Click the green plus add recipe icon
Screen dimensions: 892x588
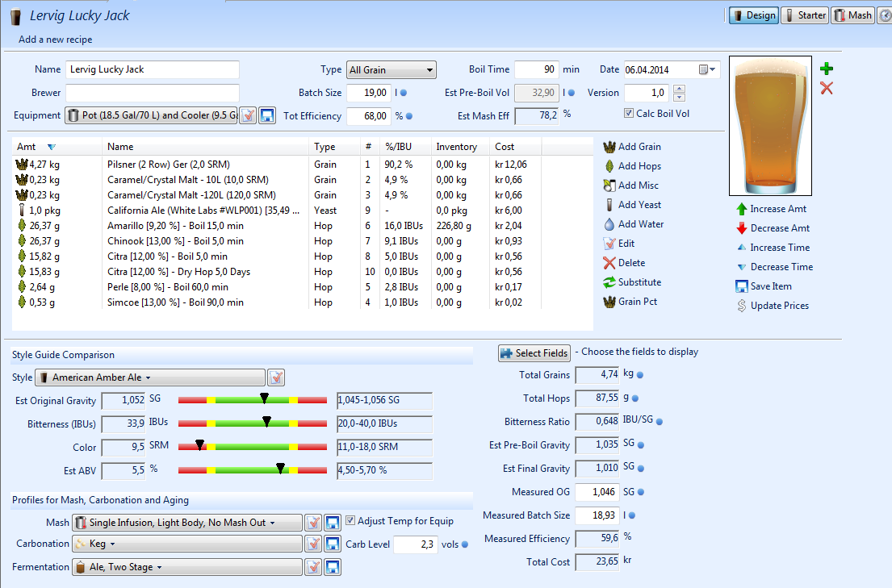[x=827, y=69]
